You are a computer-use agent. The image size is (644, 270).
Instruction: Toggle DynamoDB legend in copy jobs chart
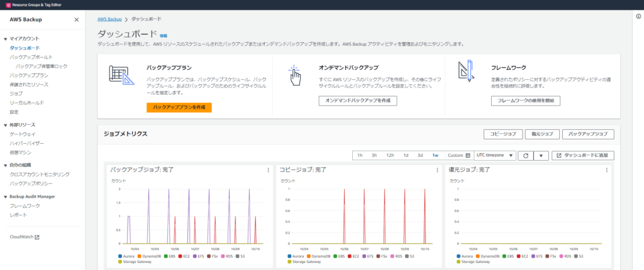click(x=318, y=256)
